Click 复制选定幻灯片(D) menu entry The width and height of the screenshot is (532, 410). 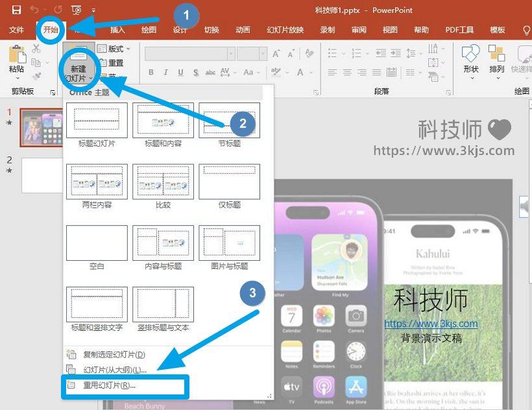click(x=114, y=355)
